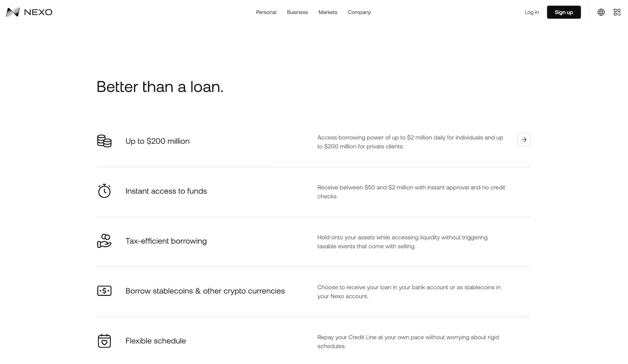
Task: Click the Borrow stablecoins & other crypto currencies heading
Action: click(205, 291)
